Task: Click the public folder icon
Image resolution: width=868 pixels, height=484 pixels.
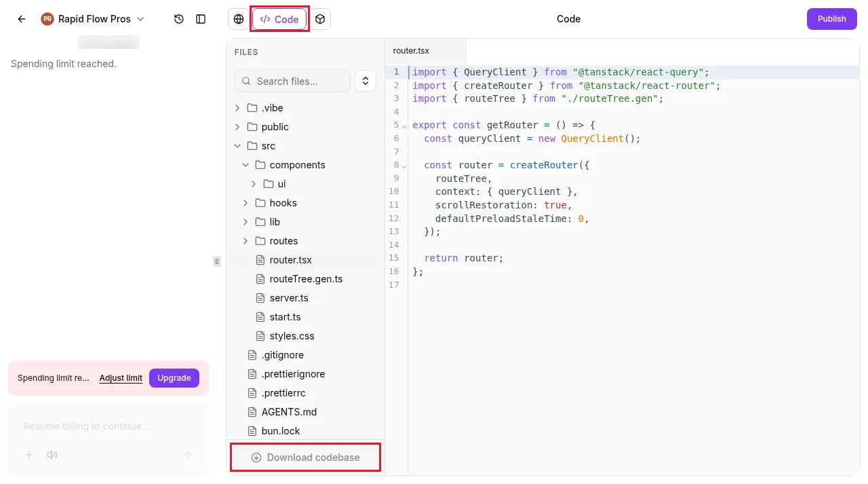Action: 252,127
